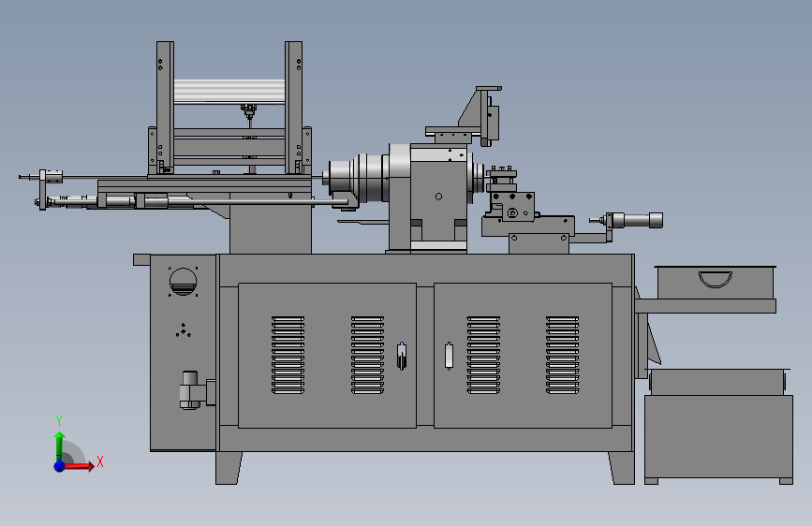Select the circular fan vent on the side panel

pos(184,282)
